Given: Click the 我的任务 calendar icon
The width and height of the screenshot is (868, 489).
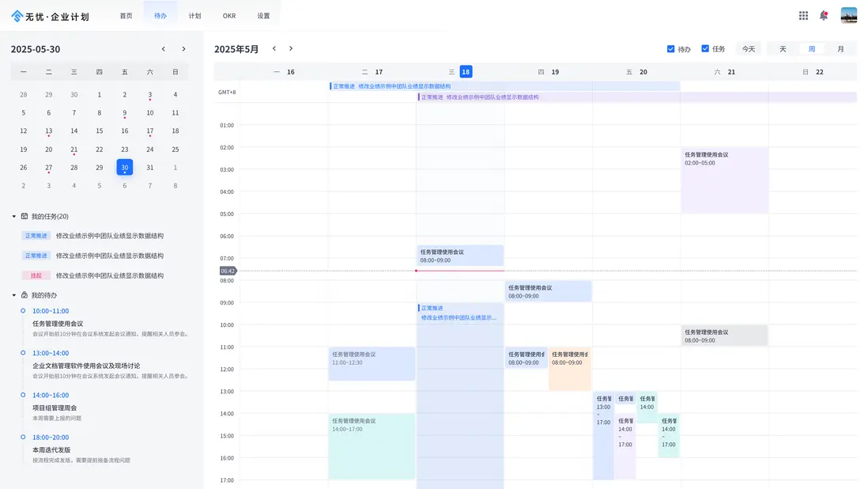Looking at the screenshot, I should tap(25, 216).
